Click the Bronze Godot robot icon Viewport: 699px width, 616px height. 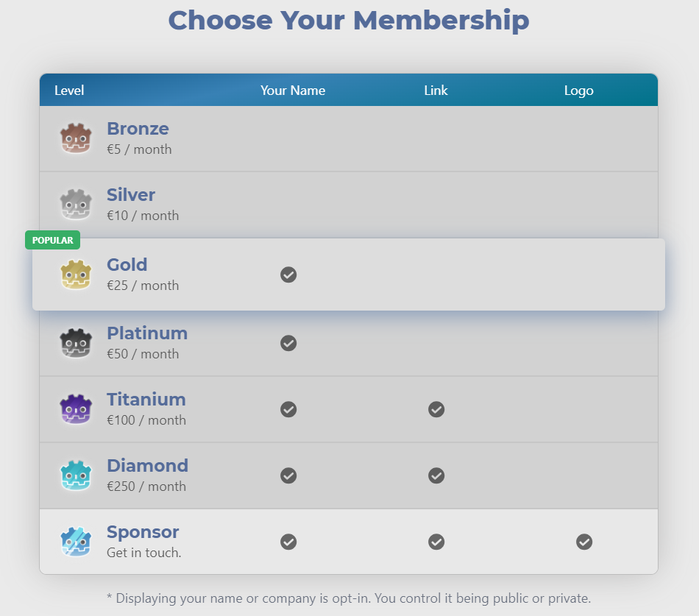76,138
